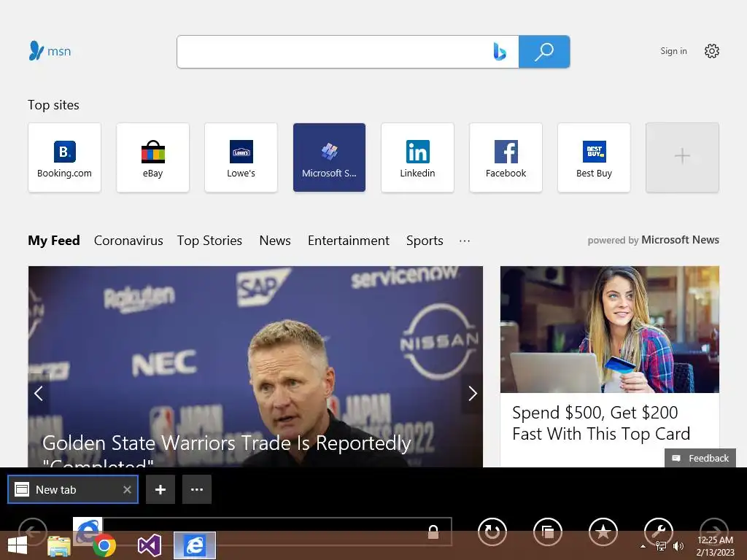Open the Facebook top site tile
Image resolution: width=747 pixels, height=560 pixels.
pos(506,157)
